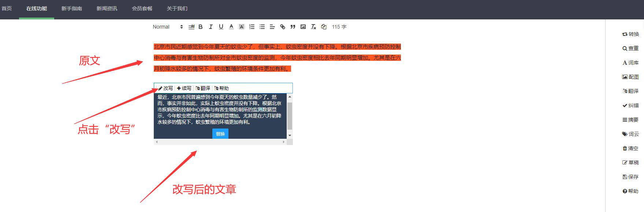Click the 纠错 error correction sidebar tool
Screen dimensions: 644x212
pyautogui.click(x=630, y=105)
